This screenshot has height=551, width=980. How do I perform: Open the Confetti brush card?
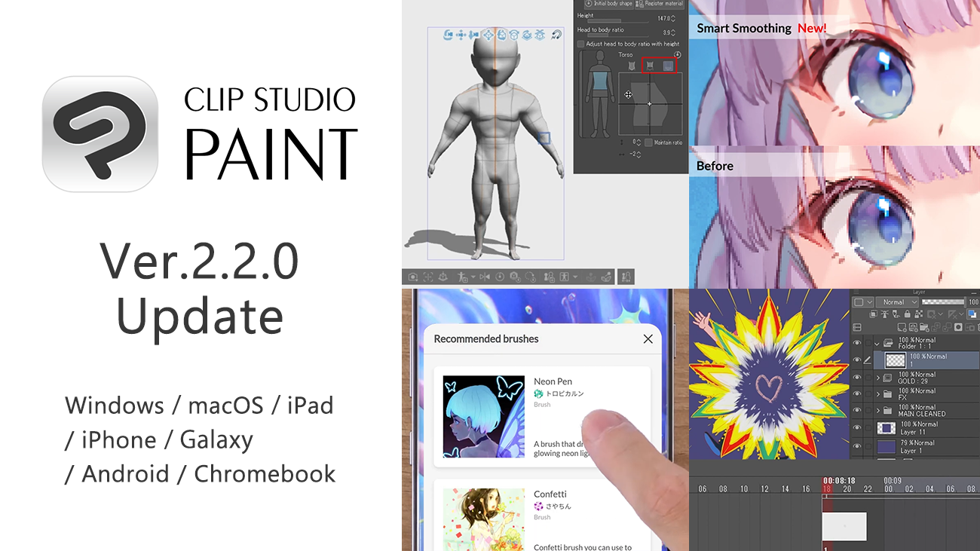click(x=542, y=516)
